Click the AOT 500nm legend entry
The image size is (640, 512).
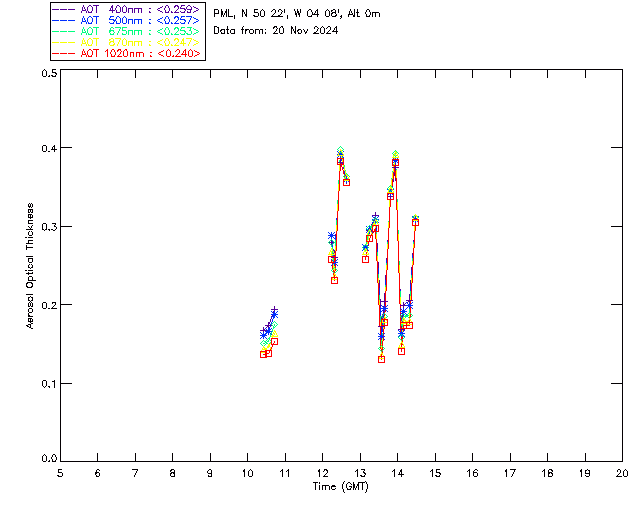click(x=126, y=20)
